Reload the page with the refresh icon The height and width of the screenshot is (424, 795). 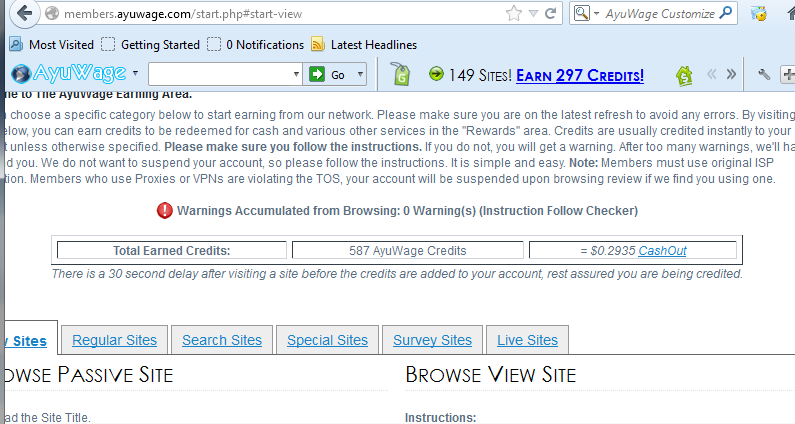click(x=551, y=13)
